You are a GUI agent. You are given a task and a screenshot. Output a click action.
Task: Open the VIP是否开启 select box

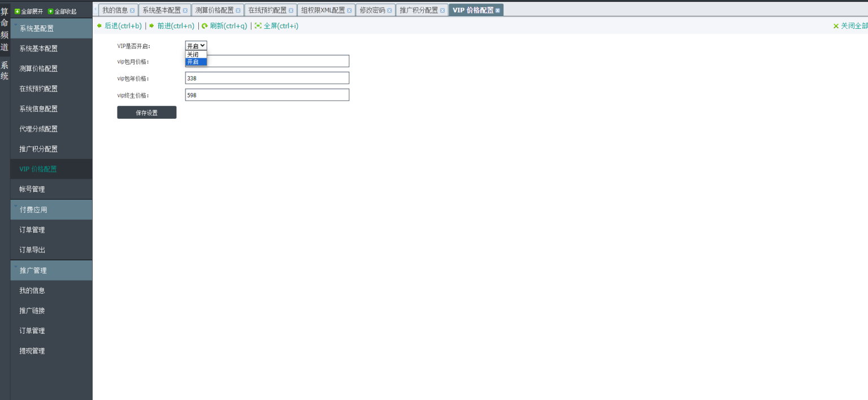coord(196,46)
